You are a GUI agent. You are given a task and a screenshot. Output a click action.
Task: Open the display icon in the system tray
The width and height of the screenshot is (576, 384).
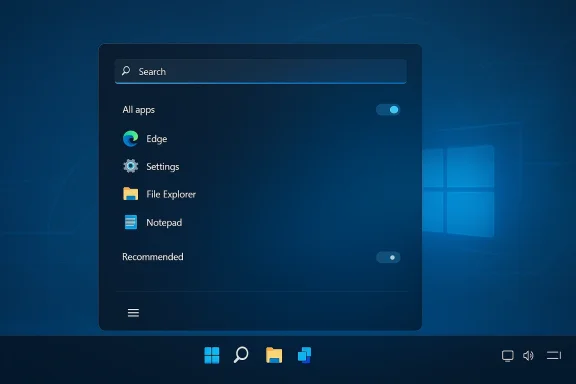[508, 356]
